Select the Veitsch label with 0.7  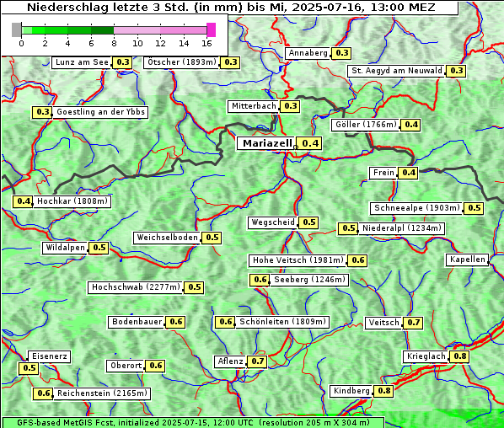[383, 323]
